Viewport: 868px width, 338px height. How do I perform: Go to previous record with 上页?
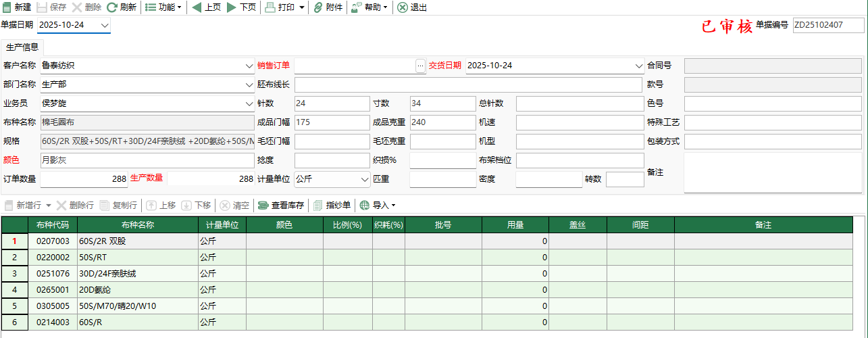[207, 7]
